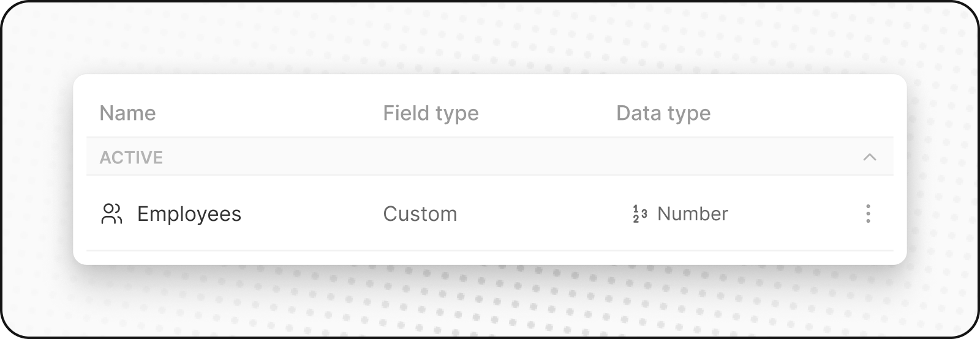980x339 pixels.
Task: Click row space between Number and three-dot menu
Action: point(796,214)
